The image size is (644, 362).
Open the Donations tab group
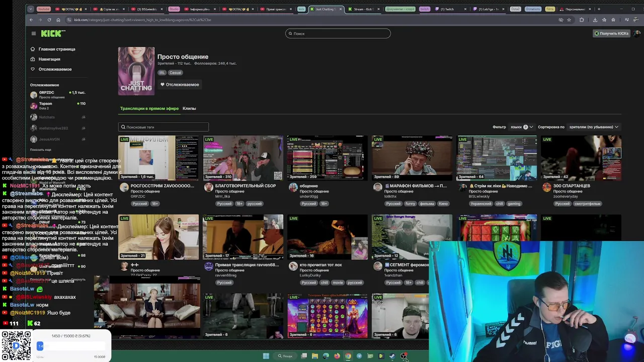pos(533,9)
